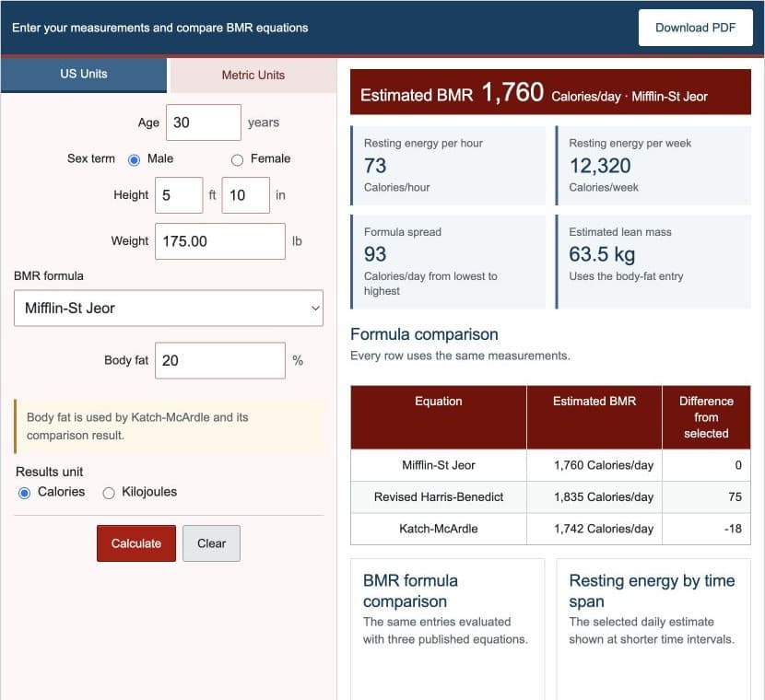Click the Estimated lean mass card

click(x=653, y=262)
